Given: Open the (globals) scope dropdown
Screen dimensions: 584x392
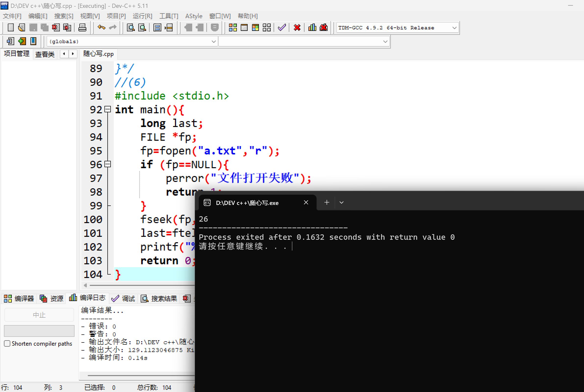Looking at the screenshot, I should click(214, 41).
